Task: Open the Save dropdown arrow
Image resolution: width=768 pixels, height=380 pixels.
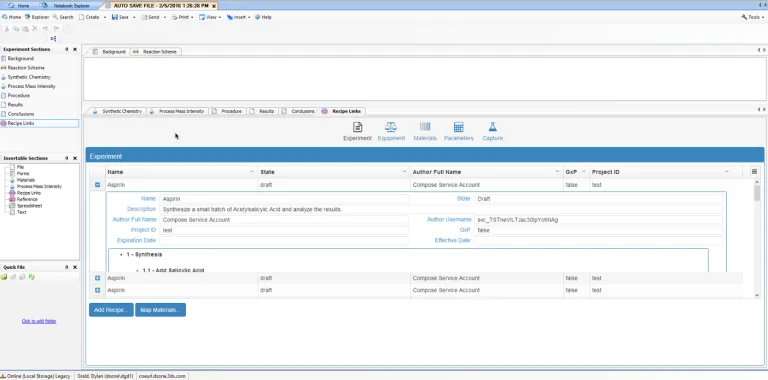Action: [x=134, y=17]
